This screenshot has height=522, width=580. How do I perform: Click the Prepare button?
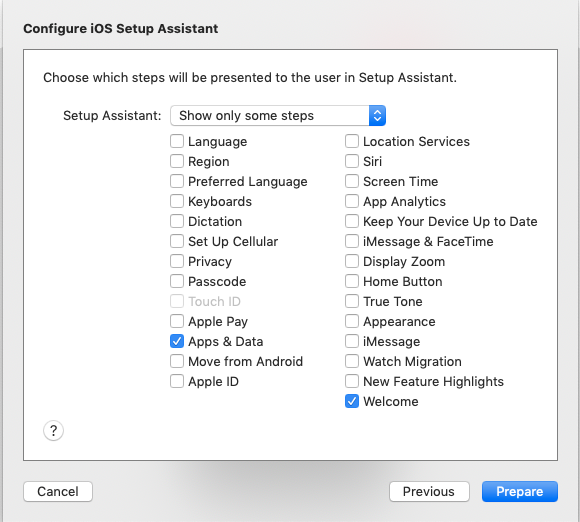pos(520,491)
